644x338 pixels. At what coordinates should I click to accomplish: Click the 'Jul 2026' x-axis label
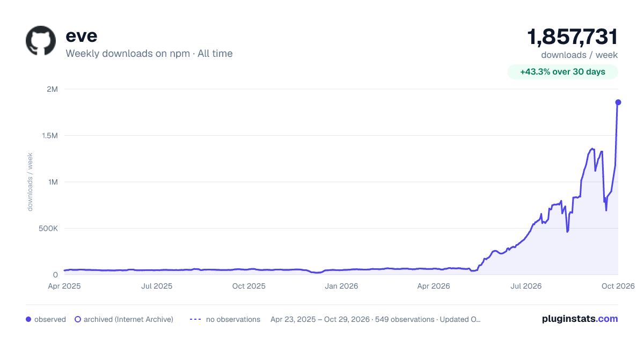[x=525, y=286]
